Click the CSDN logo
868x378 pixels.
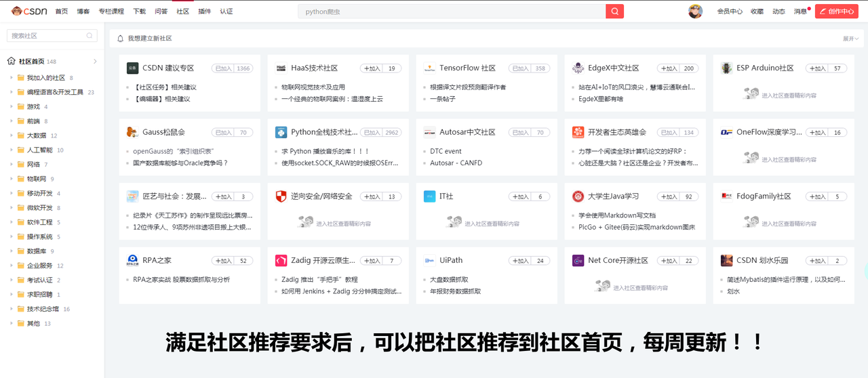[x=29, y=11]
